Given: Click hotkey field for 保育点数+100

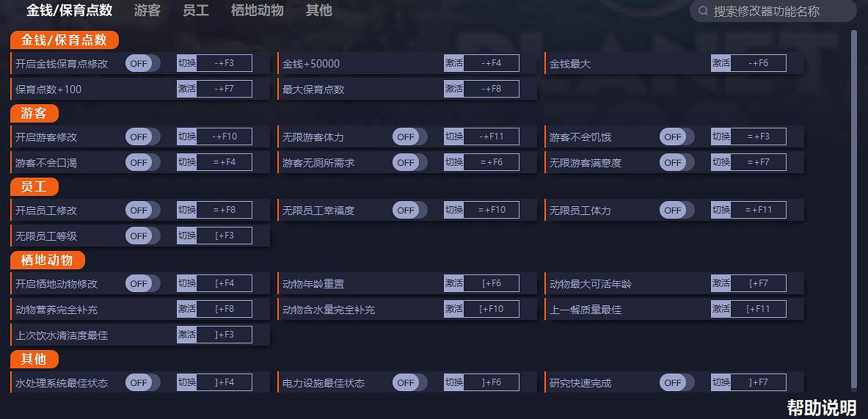Looking at the screenshot, I should pos(224,89).
